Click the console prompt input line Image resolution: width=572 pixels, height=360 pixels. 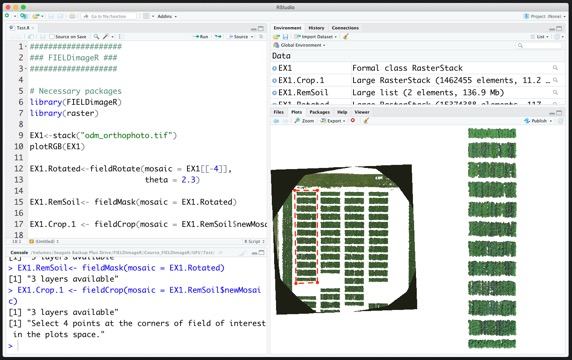[139, 346]
